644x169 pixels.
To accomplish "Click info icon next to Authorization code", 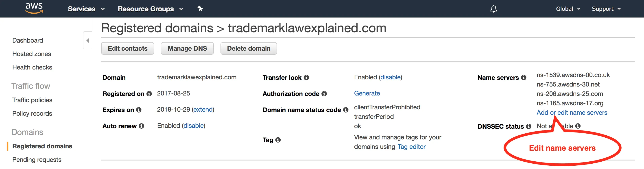I will pos(324,94).
